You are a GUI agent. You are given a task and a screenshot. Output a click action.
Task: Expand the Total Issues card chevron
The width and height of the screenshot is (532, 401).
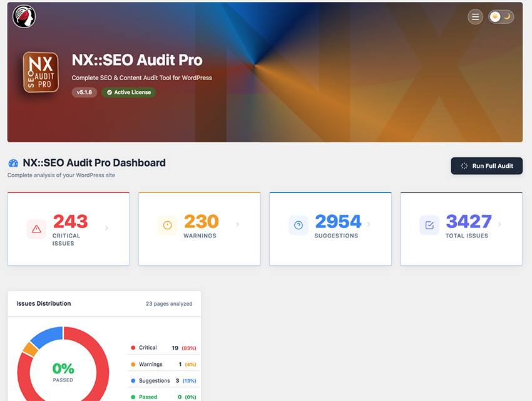499,224
